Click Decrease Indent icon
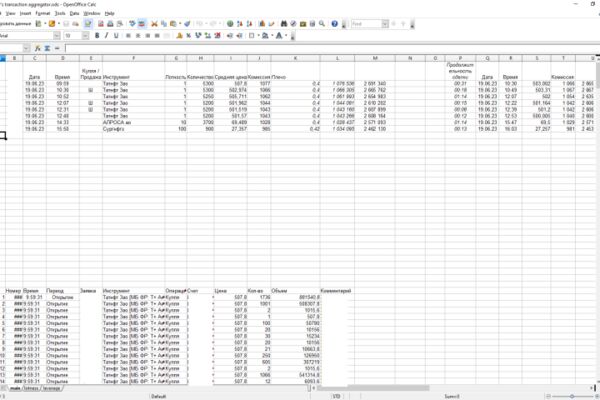600x400 pixels. click(230, 36)
